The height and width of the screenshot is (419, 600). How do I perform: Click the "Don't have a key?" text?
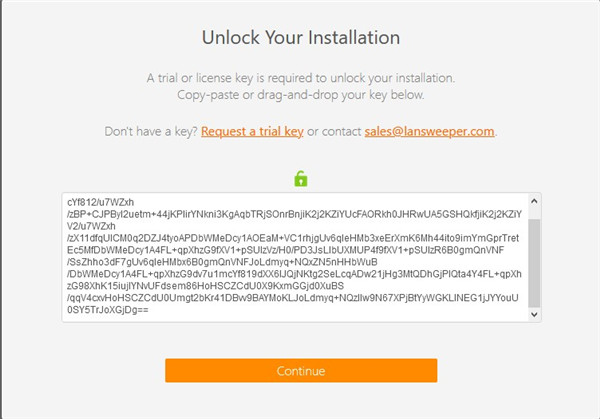pyautogui.click(x=150, y=132)
